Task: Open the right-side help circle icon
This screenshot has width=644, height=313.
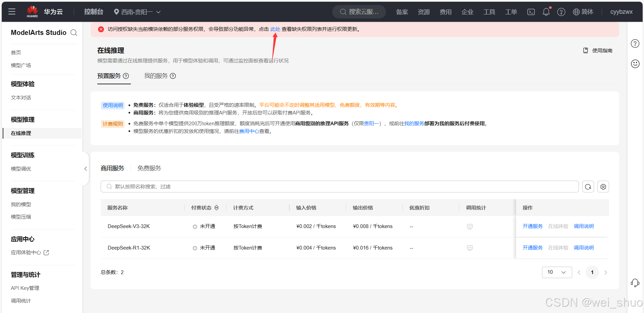Action: [635, 44]
